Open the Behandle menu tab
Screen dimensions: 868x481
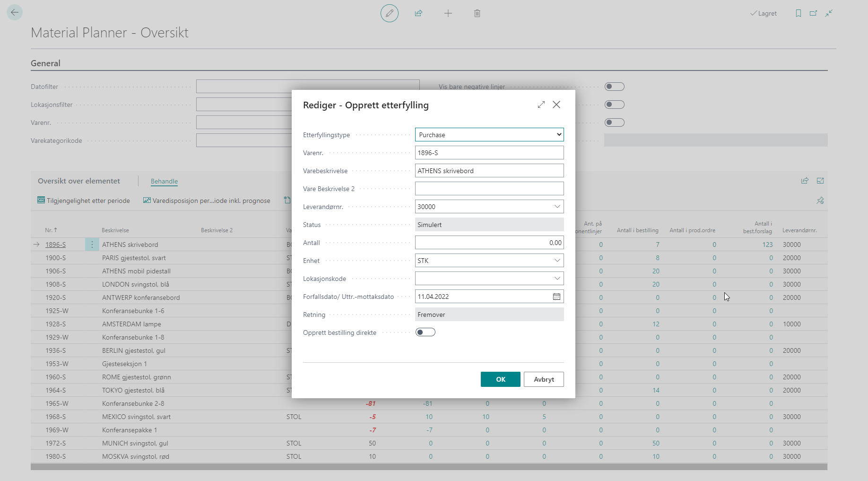(x=164, y=181)
